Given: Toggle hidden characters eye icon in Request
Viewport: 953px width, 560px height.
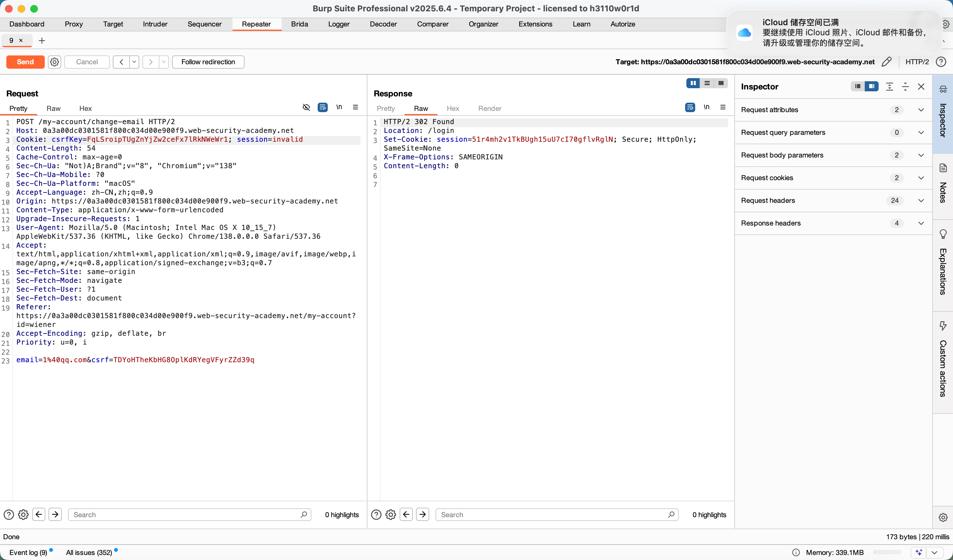Looking at the screenshot, I should pos(306,107).
